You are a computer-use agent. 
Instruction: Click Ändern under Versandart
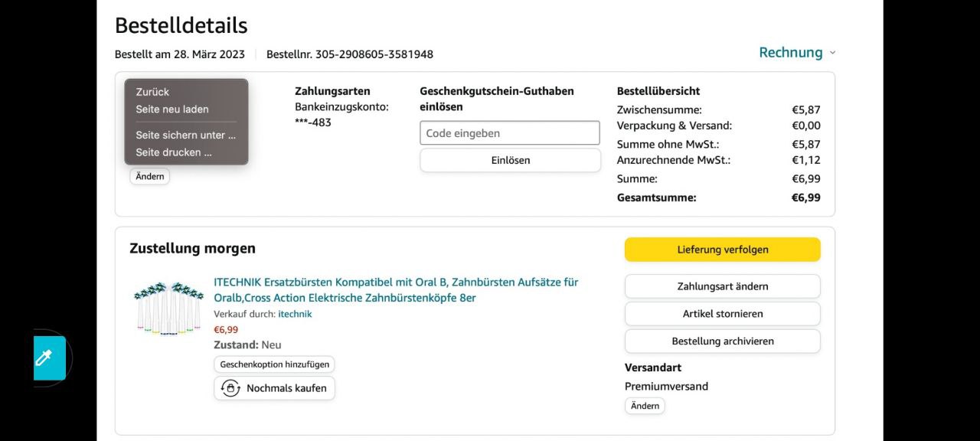tap(645, 406)
